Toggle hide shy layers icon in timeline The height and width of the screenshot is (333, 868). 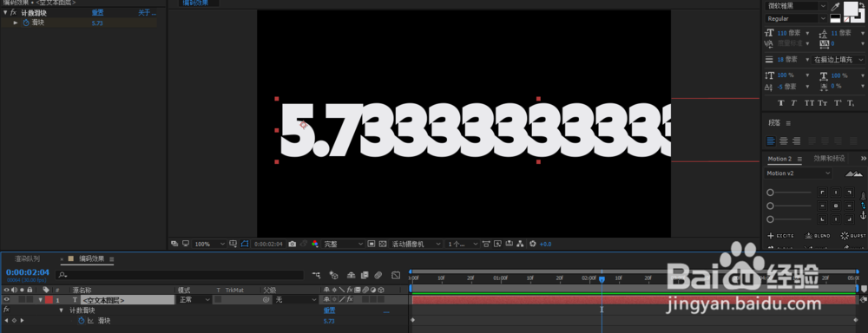pos(351,275)
